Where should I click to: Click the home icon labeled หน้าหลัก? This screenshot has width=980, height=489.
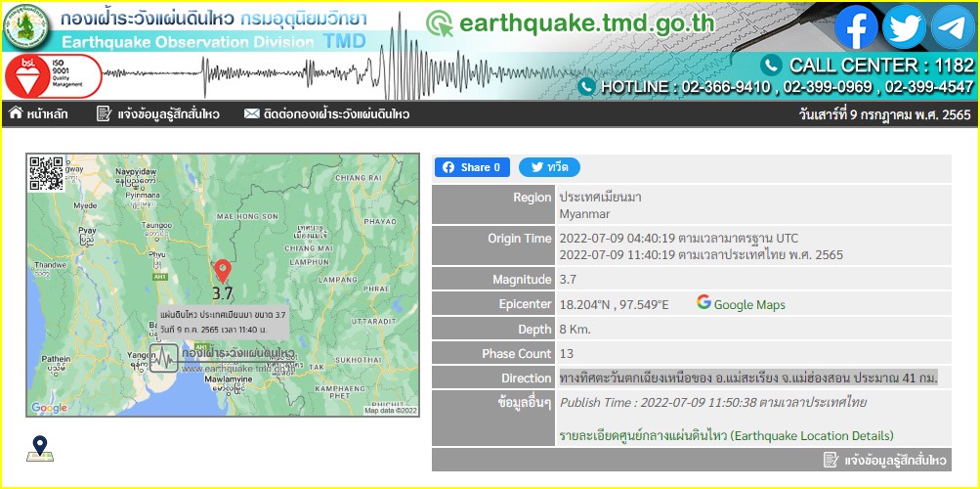pyautogui.click(x=39, y=114)
